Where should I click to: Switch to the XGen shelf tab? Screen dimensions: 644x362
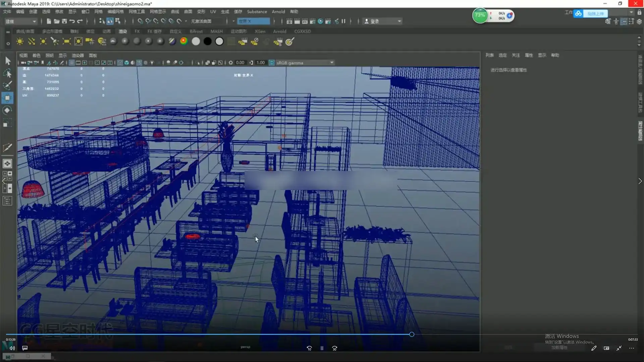coord(260,31)
